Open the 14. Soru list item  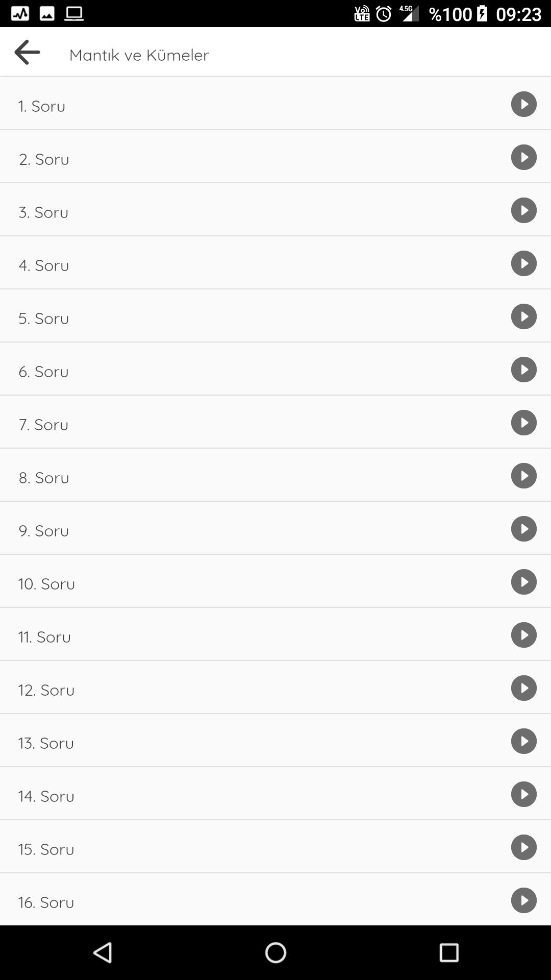tap(275, 794)
